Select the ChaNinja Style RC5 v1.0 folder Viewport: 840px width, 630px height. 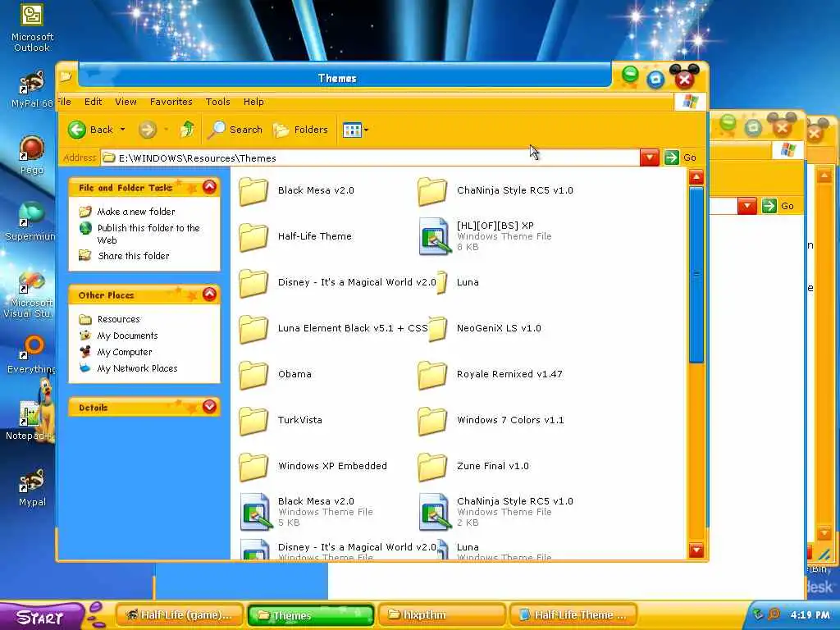pos(495,190)
